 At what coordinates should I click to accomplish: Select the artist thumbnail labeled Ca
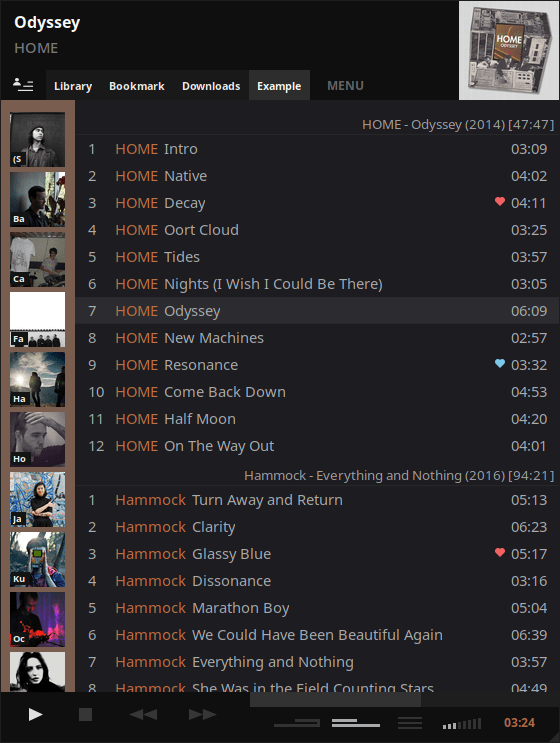[x=37, y=259]
